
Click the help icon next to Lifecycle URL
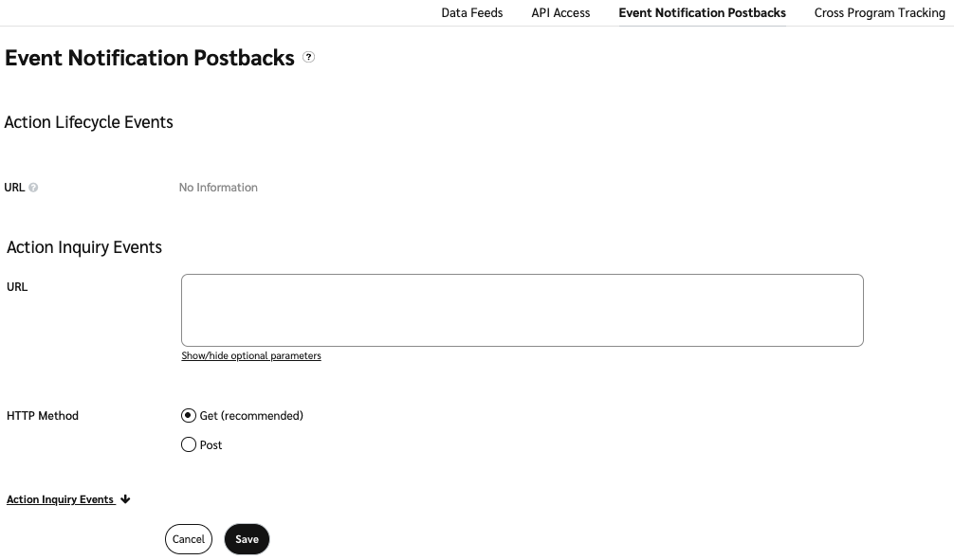click(x=33, y=188)
